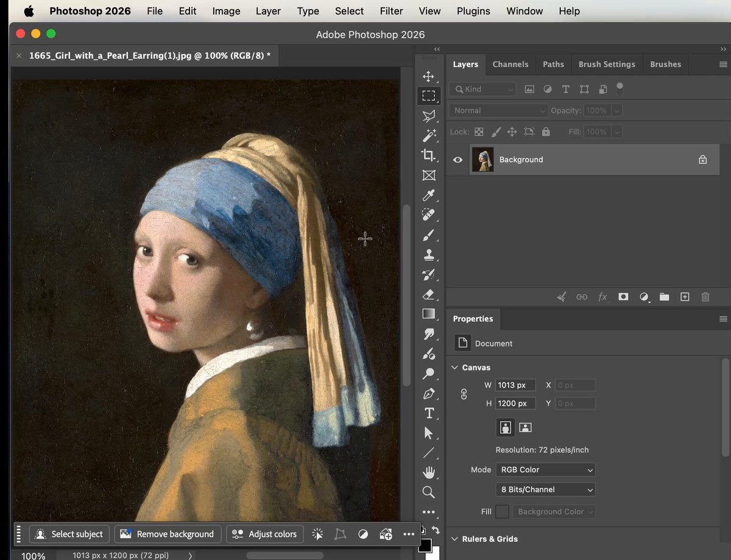Collapse the Canvas section

click(x=454, y=367)
